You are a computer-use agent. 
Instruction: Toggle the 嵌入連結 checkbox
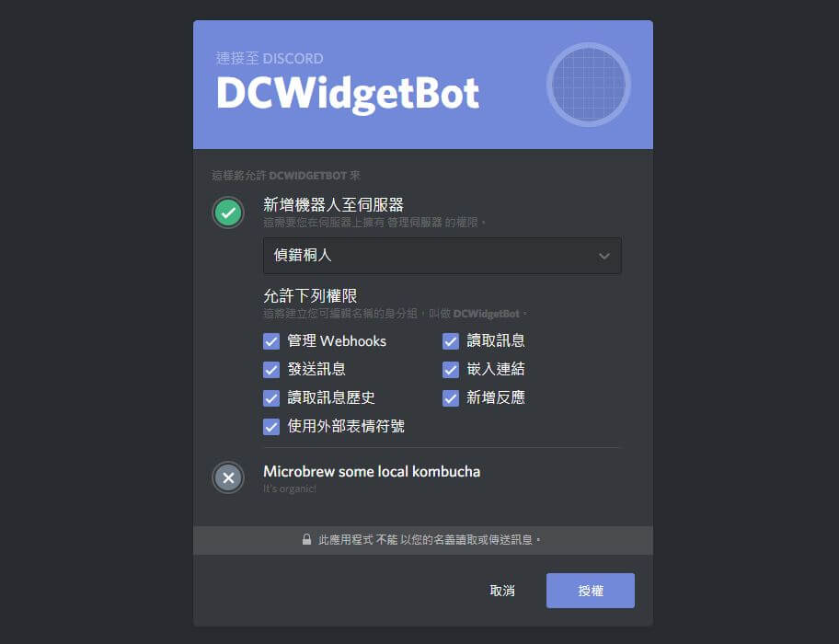[x=451, y=370]
